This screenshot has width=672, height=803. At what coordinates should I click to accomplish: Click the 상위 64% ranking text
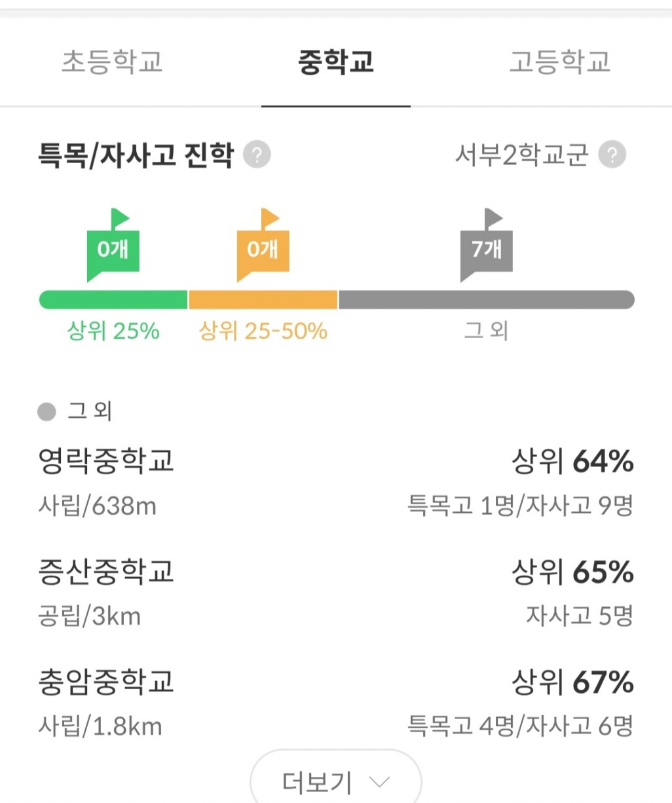tap(572, 462)
